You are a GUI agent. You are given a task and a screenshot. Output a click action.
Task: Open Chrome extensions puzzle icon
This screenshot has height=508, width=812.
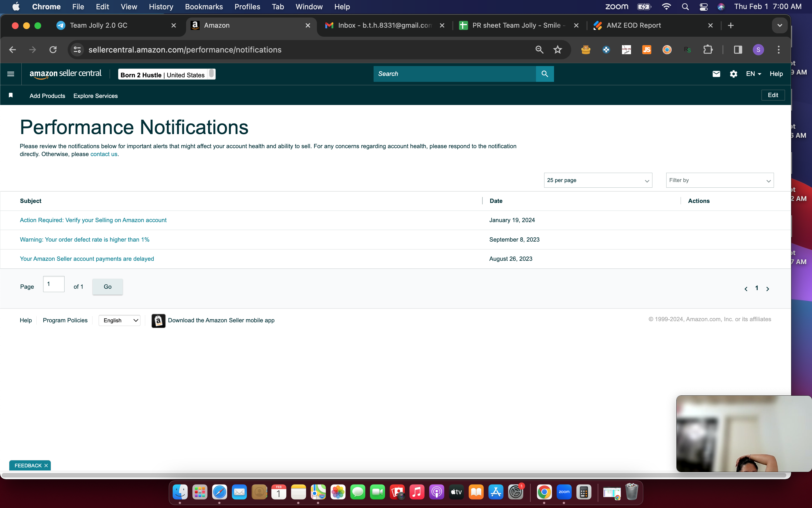click(708, 50)
